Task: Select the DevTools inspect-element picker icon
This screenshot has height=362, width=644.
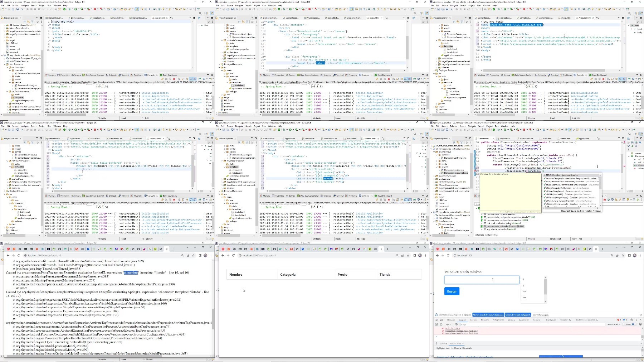Action: 436,320
